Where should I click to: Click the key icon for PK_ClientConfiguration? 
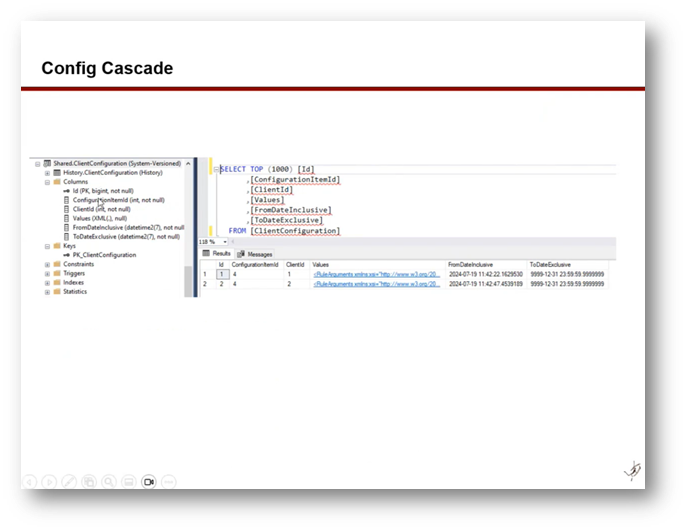(67, 255)
